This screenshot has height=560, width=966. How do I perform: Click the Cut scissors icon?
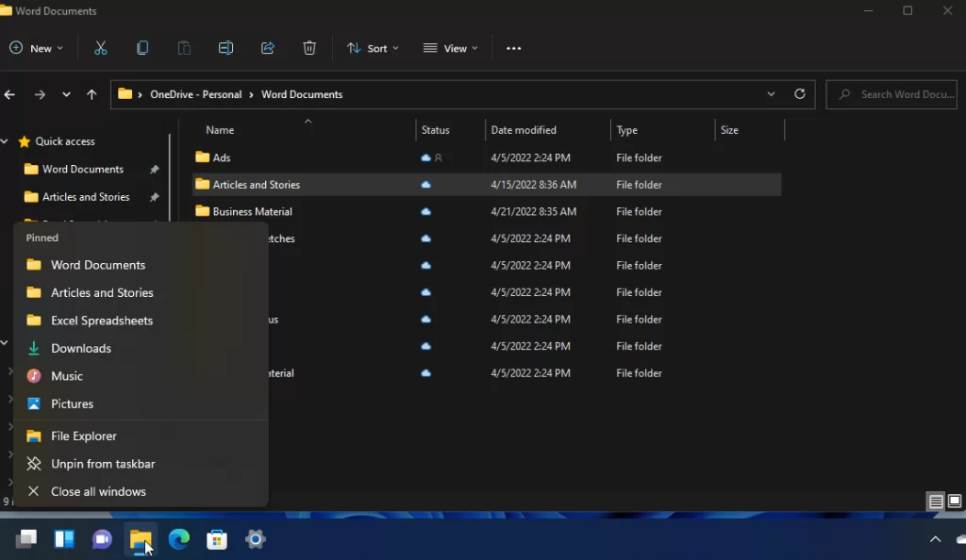tap(101, 48)
